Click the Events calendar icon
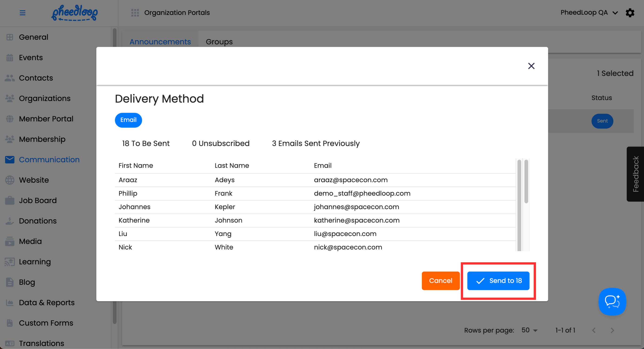Screen dimensions: 644x349 pos(10,57)
